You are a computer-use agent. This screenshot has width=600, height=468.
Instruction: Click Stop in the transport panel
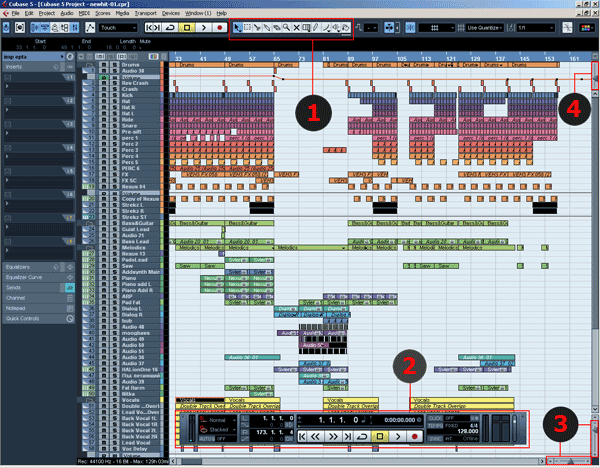pyautogui.click(x=379, y=437)
